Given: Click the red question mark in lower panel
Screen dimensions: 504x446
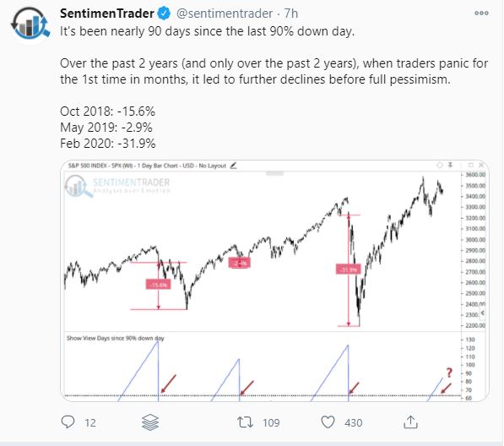Looking at the screenshot, I should 449,373.
